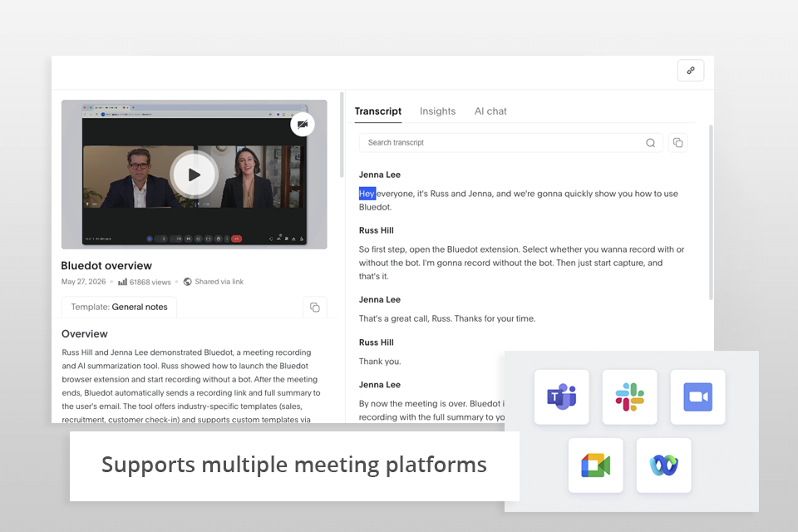Click the 61868 views count
The width and height of the screenshot is (798, 532).
150,282
